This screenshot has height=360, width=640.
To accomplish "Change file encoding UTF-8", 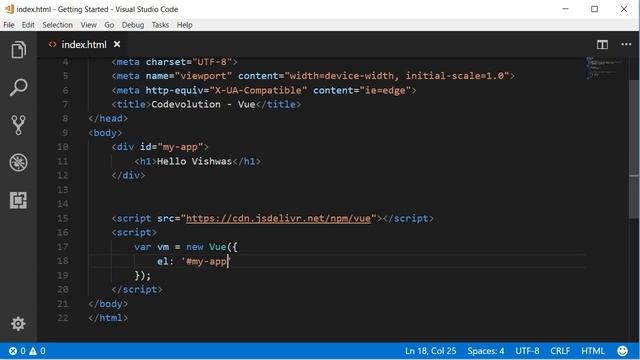I will point(527,351).
